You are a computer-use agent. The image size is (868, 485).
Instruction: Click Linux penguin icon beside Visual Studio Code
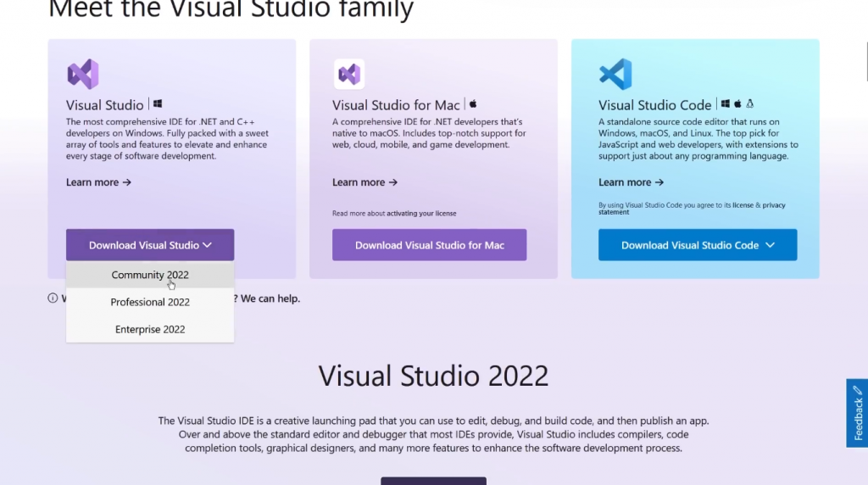[x=750, y=103]
